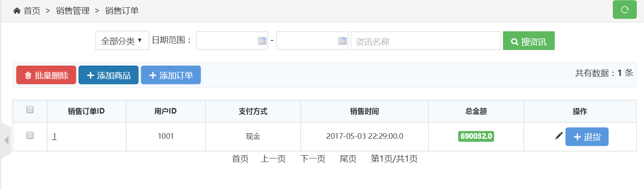Click the 搜资讯 search button

[528, 41]
